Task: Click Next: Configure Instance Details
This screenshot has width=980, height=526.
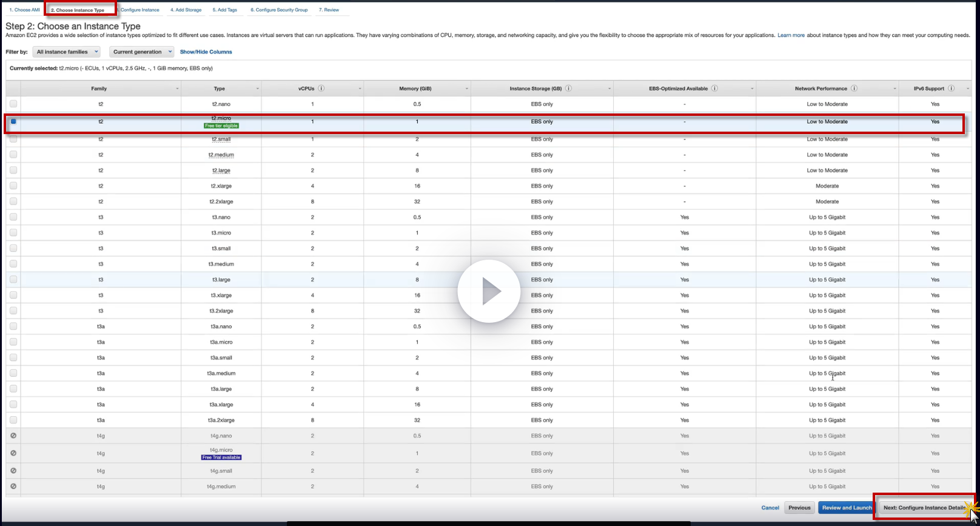Action: (924, 508)
